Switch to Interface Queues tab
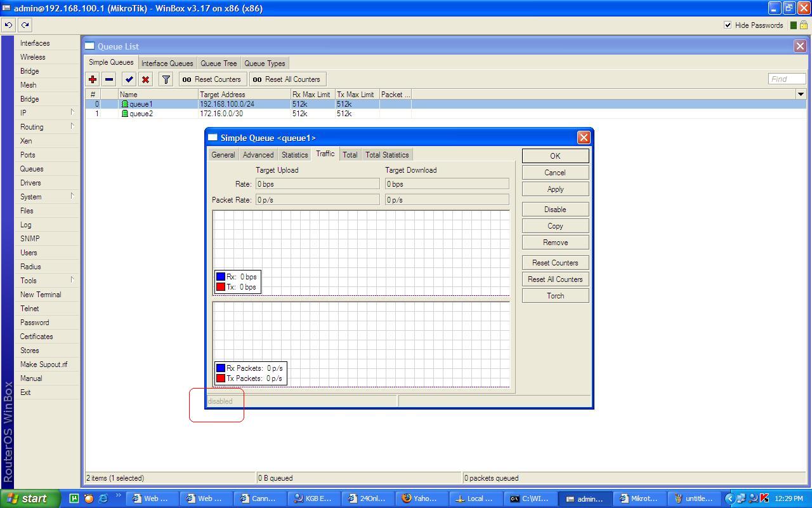The width and height of the screenshot is (812, 508). 167,63
